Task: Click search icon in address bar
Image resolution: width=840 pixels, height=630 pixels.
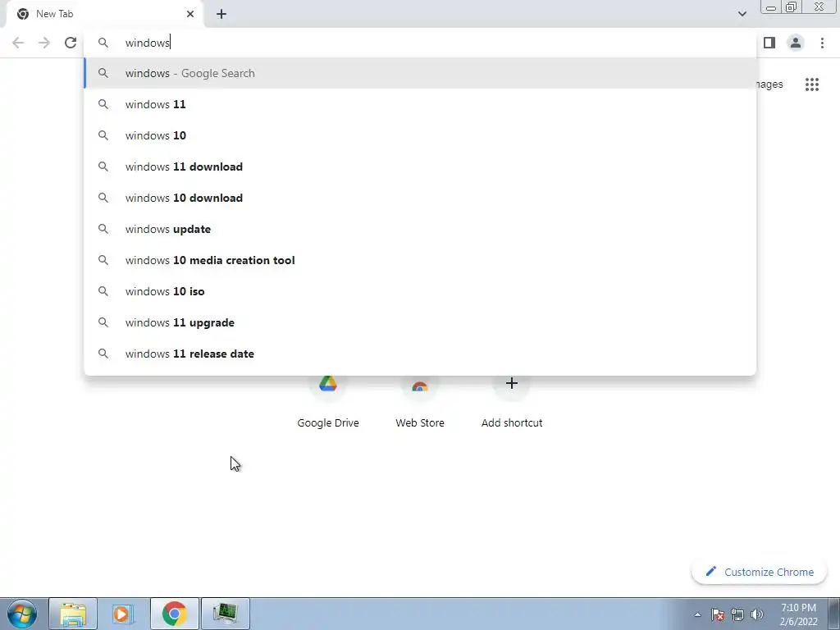Action: pos(103,43)
